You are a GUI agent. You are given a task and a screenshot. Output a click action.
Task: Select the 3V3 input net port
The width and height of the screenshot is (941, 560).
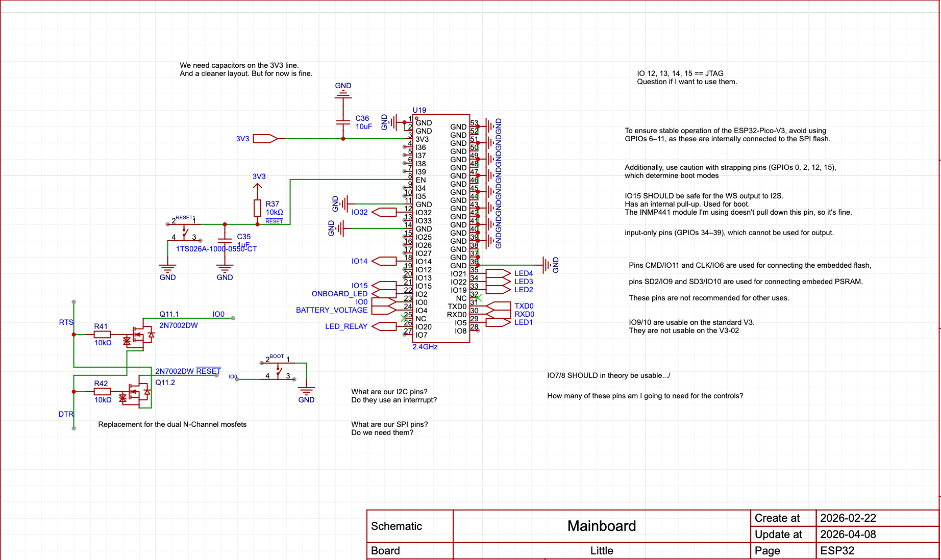265,139
